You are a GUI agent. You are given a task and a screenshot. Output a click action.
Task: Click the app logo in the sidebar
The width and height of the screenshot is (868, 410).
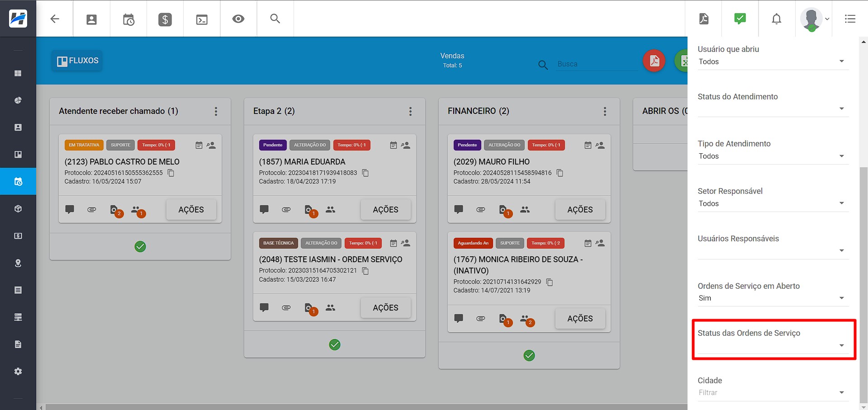click(x=18, y=19)
